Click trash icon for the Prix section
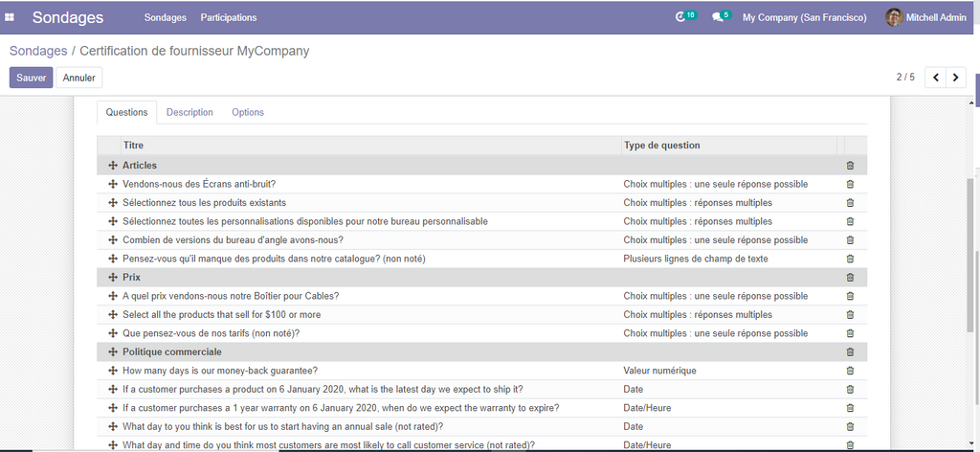The width and height of the screenshot is (980, 452). (x=850, y=278)
